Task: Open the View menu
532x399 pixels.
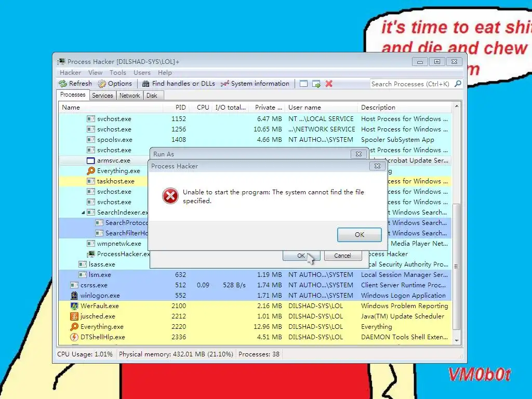Action: click(96, 73)
